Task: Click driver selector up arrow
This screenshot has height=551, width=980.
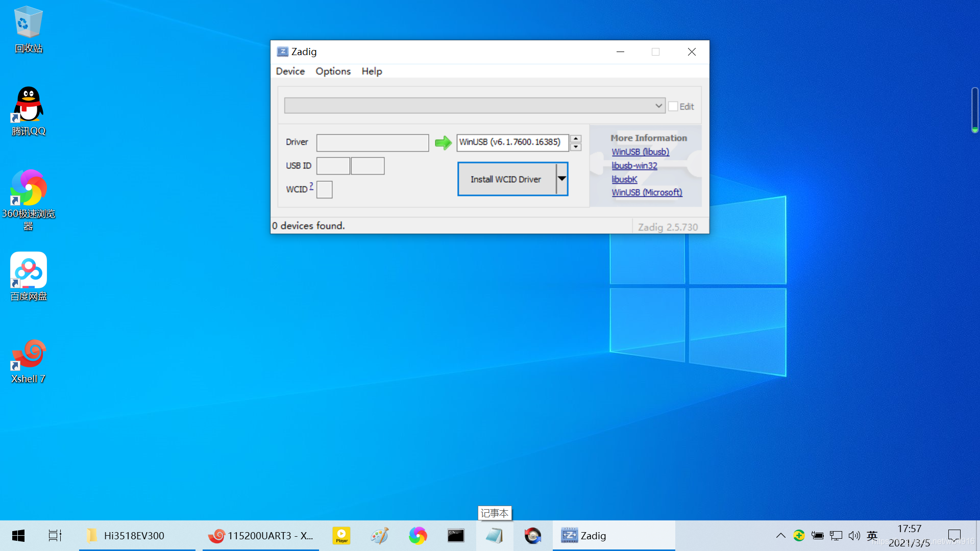Action: click(x=576, y=139)
